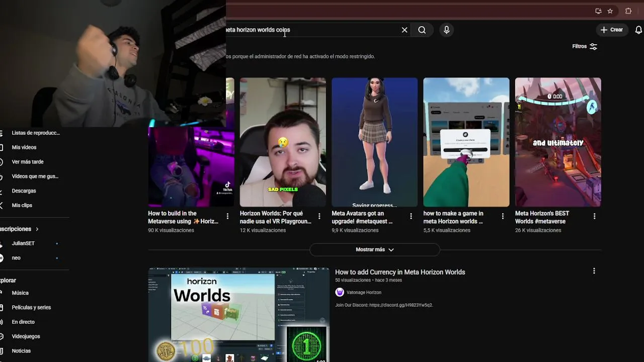Click the 26 K visualizaciones text
This screenshot has width=644, height=362.
[538, 230]
